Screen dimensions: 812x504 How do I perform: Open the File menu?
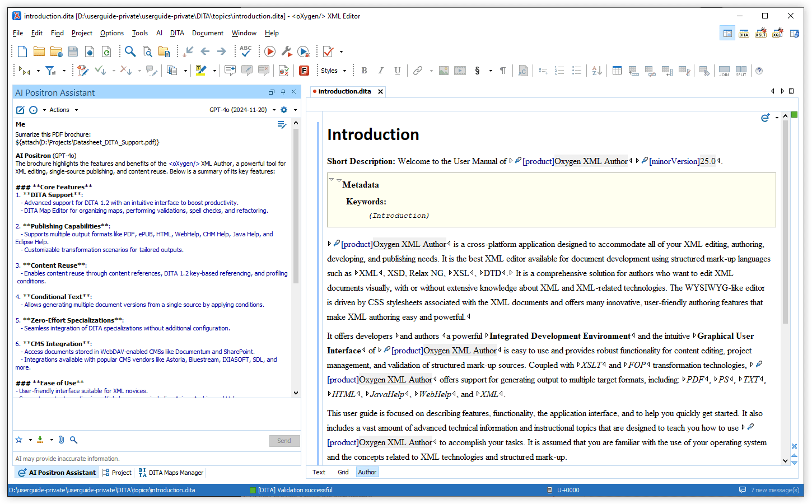click(x=18, y=33)
